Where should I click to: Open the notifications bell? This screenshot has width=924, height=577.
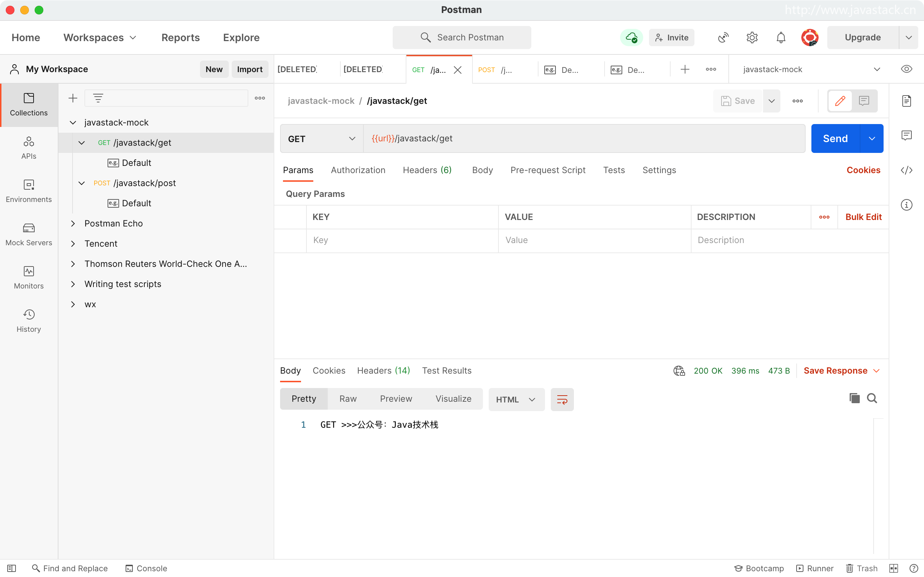pos(781,38)
